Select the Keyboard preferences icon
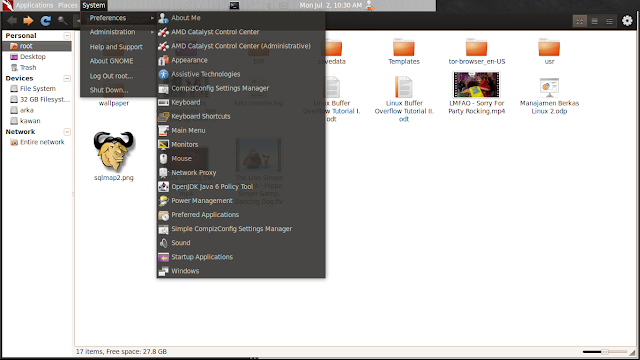 163,102
